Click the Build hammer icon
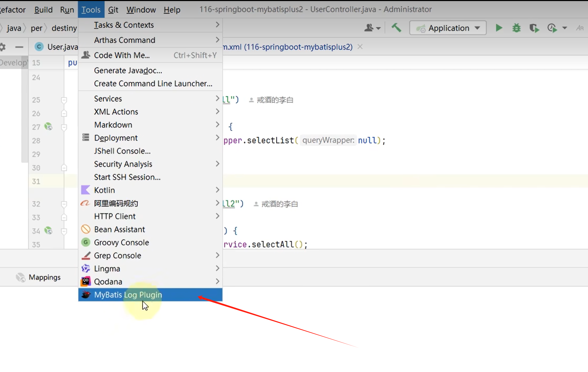 click(x=396, y=28)
